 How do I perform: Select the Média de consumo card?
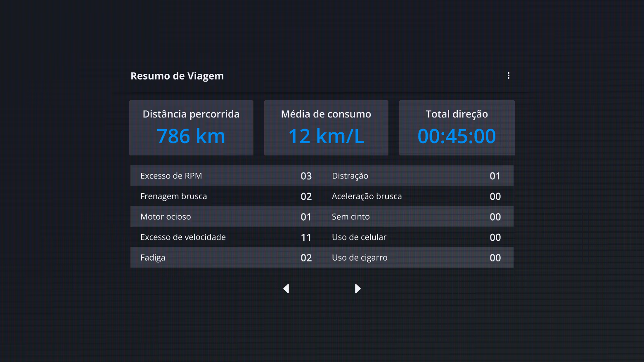(326, 127)
